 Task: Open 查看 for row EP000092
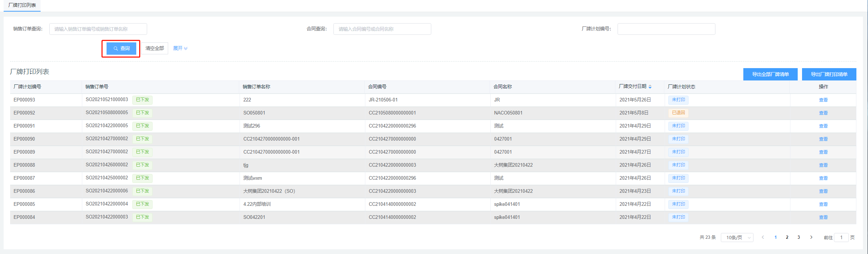pos(823,113)
